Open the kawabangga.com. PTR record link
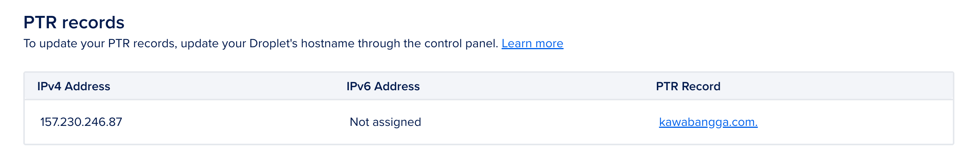 pyautogui.click(x=708, y=122)
